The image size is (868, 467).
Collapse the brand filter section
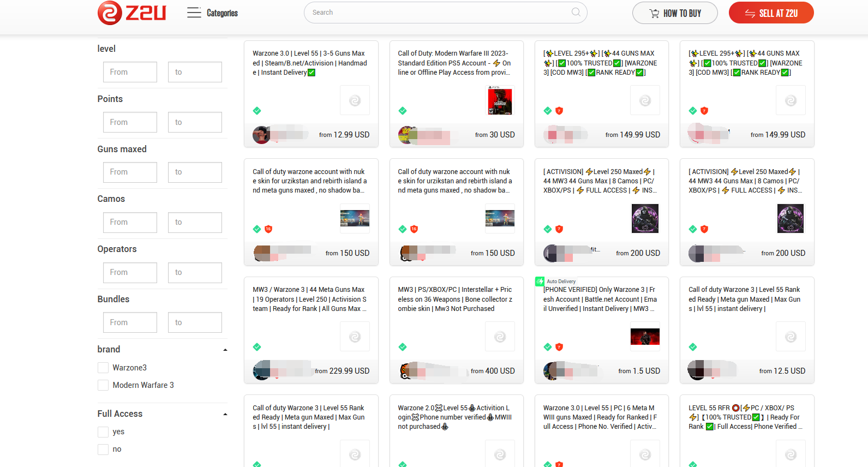coord(225,350)
